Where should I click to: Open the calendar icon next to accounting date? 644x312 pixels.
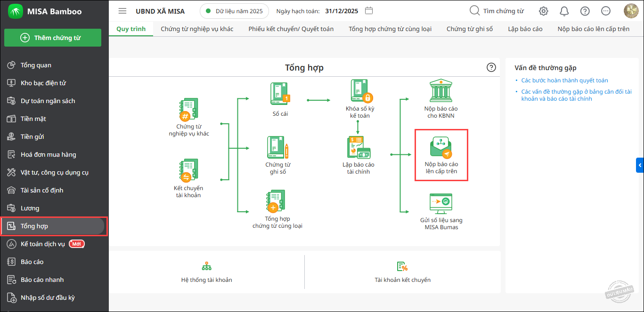coord(369,10)
